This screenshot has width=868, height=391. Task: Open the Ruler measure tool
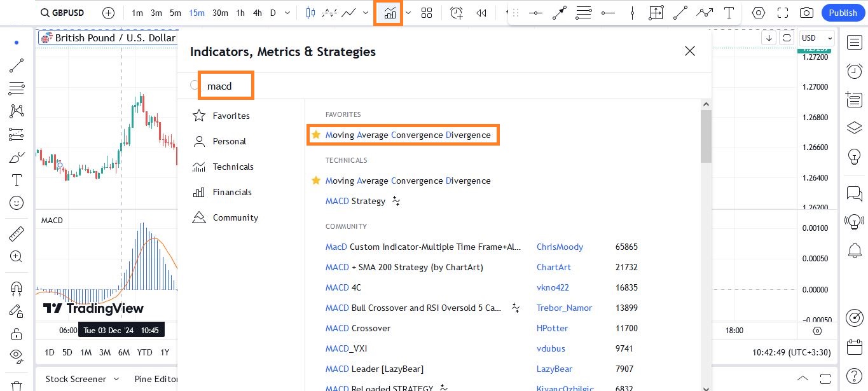[17, 234]
